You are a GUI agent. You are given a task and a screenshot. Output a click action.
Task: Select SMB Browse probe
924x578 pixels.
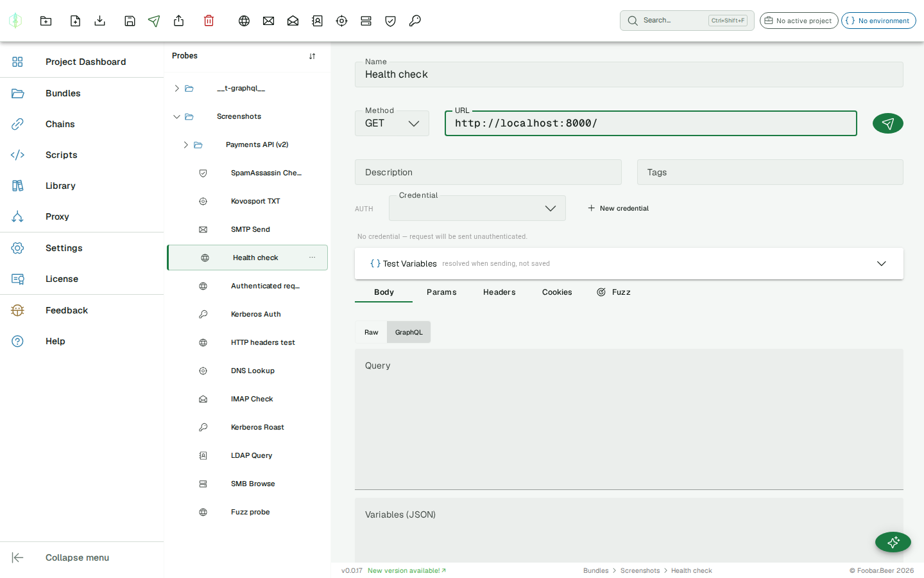pos(247,484)
